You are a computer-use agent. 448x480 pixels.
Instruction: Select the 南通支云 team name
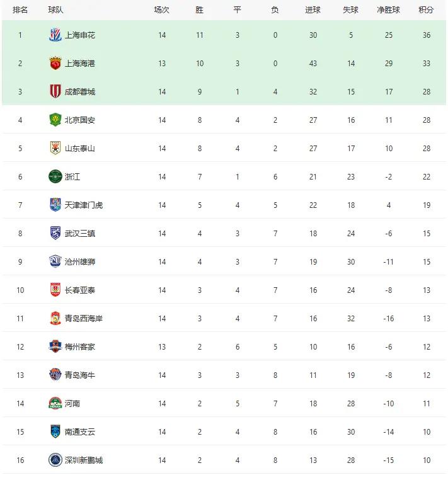pos(80,432)
